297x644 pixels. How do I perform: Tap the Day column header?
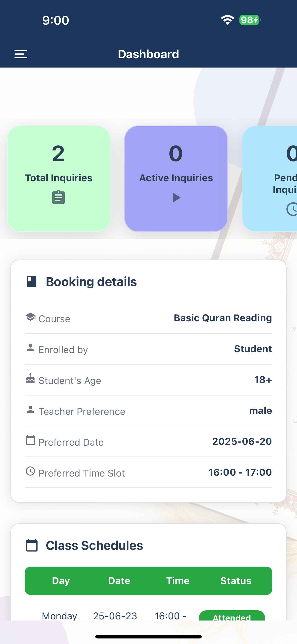coord(61,581)
